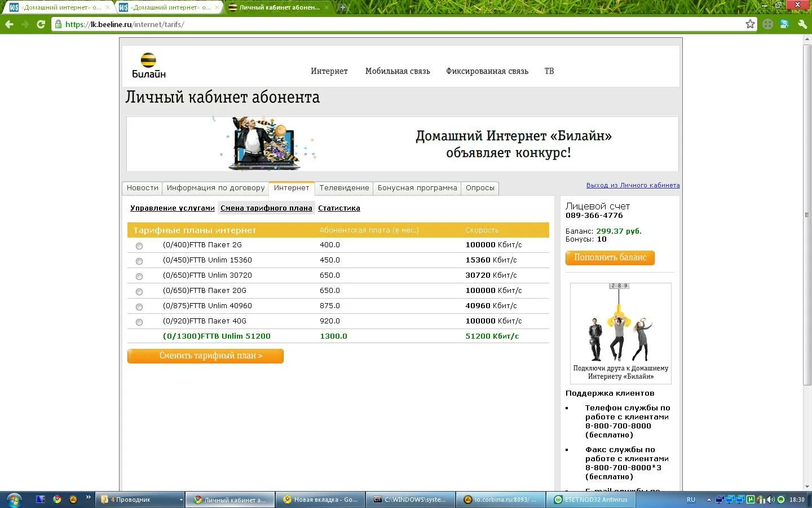Click the ESET green eye tray icon
This screenshot has height=508, width=812.
tap(781, 500)
